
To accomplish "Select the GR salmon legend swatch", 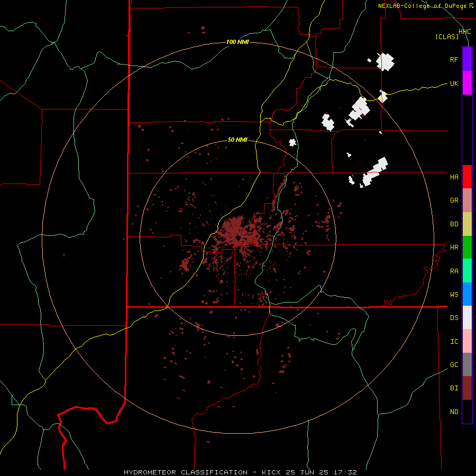I will 467,200.
